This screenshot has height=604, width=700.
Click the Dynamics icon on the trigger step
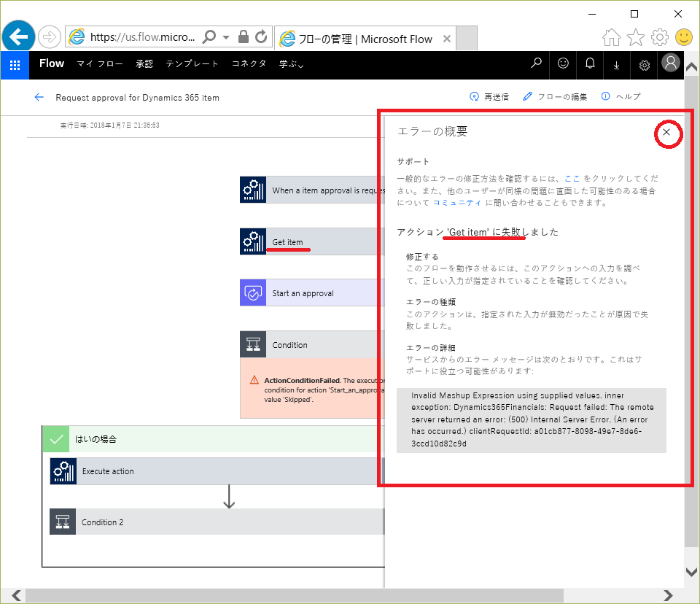pos(253,190)
